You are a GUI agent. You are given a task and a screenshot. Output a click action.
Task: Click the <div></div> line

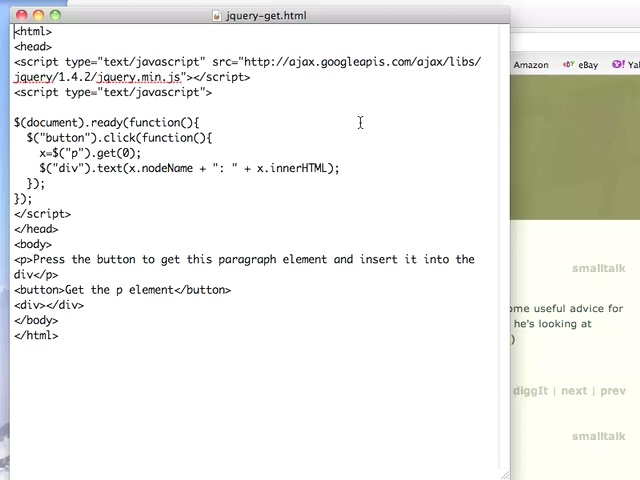tap(49, 305)
